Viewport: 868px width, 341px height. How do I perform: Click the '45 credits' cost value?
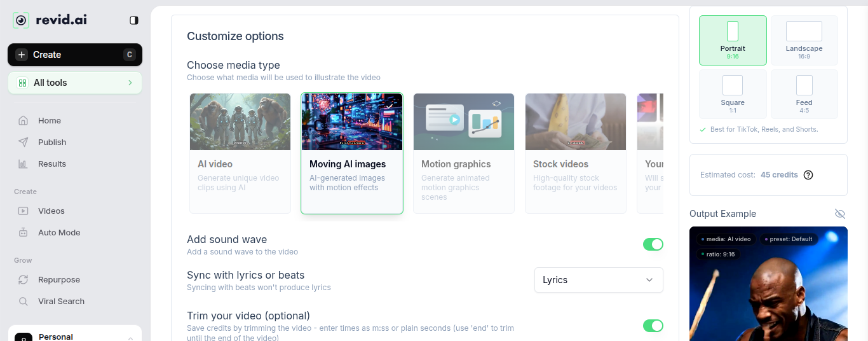(x=779, y=175)
